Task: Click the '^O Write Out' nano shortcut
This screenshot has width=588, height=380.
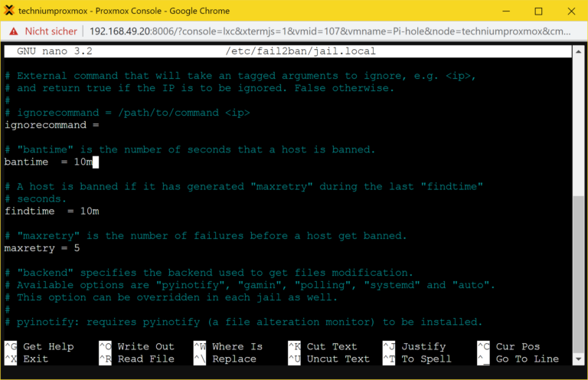Action: click(x=136, y=346)
